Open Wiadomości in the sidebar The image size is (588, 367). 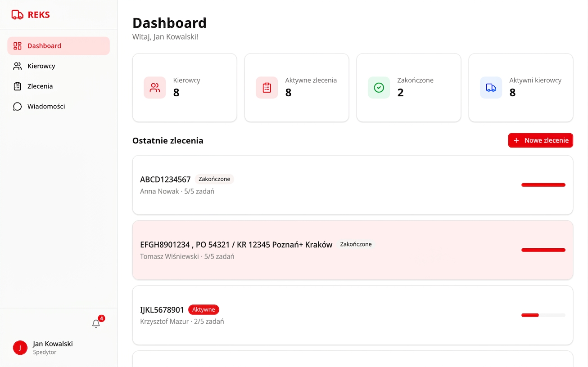[59, 107]
